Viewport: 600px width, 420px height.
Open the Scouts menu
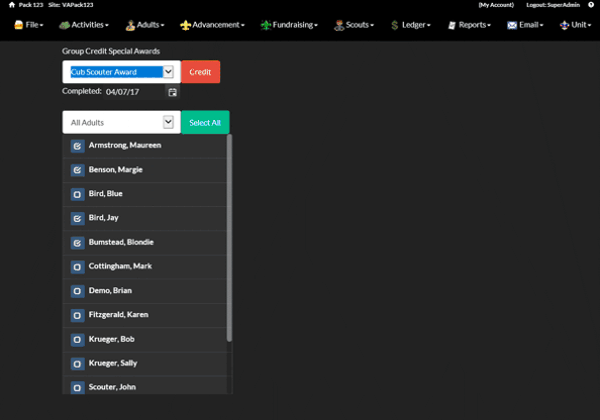354,25
